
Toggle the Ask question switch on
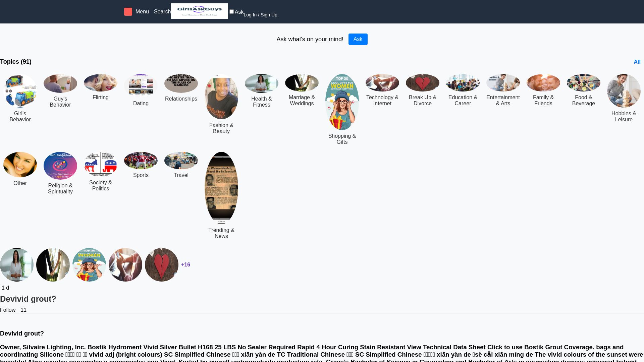pyautogui.click(x=232, y=11)
